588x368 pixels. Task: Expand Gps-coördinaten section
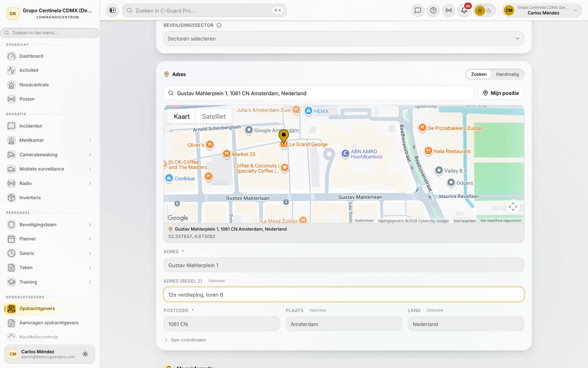(x=185, y=340)
